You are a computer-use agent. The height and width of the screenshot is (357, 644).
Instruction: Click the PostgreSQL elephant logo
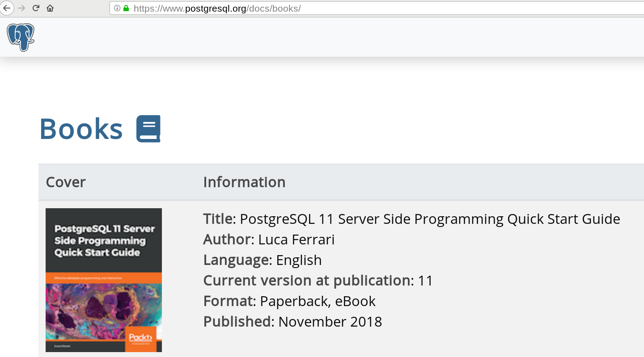[x=21, y=37]
